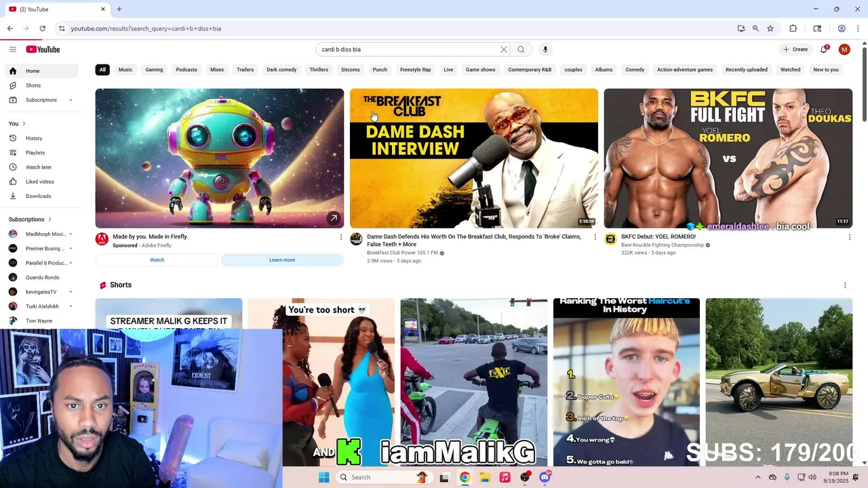This screenshot has height=488, width=868.
Task: Select the Podcasts filter chip
Action: pos(186,70)
